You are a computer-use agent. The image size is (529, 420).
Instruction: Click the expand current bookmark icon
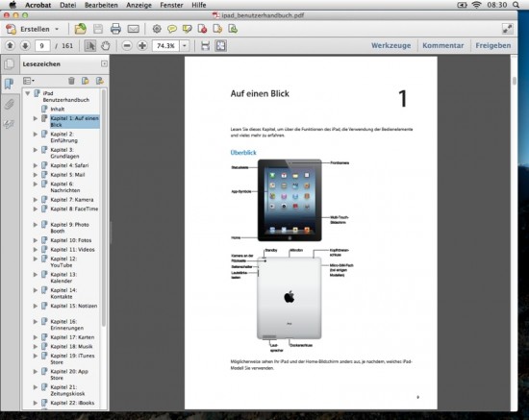pyautogui.click(x=100, y=81)
